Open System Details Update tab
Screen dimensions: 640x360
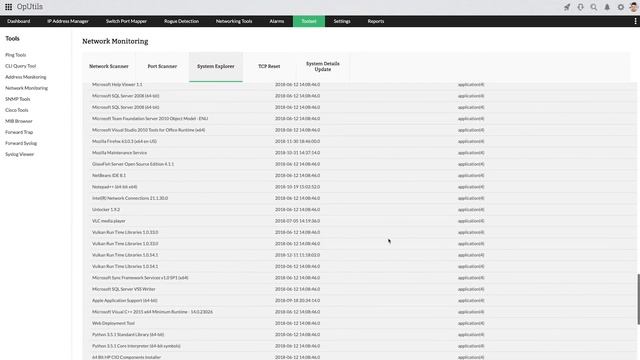pos(322,67)
